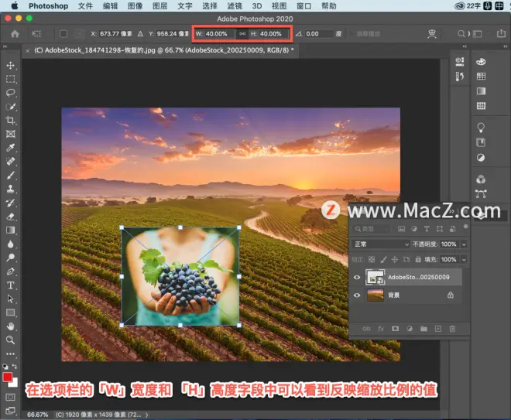Select the Eraser tool
This screenshot has width=511, height=420.
pyautogui.click(x=10, y=216)
